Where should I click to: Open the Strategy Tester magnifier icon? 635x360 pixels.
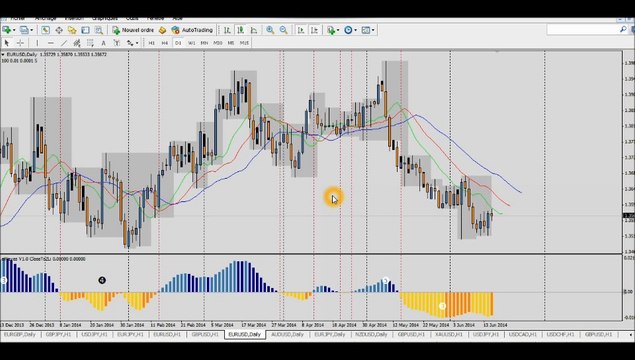(x=98, y=30)
